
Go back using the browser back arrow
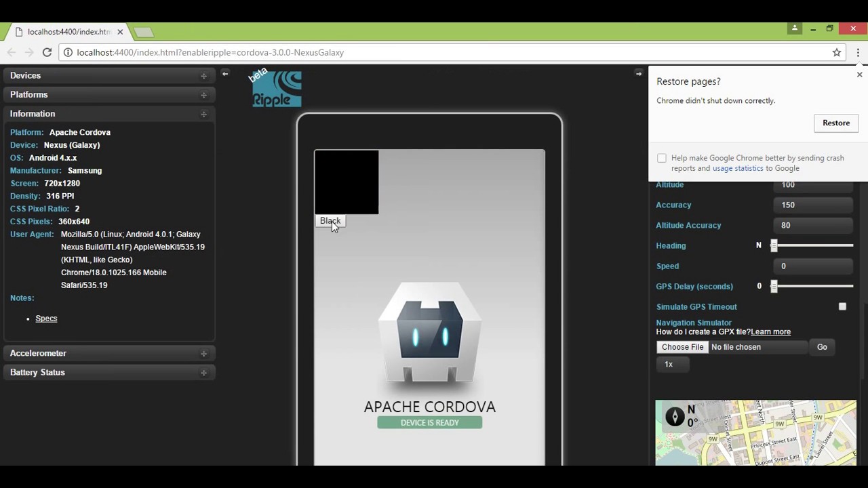(x=12, y=52)
